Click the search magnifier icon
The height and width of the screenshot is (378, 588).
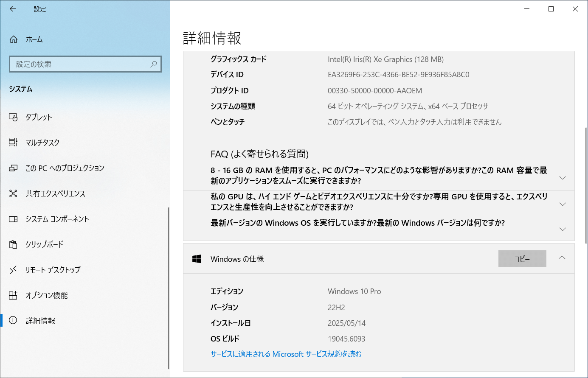[154, 64]
